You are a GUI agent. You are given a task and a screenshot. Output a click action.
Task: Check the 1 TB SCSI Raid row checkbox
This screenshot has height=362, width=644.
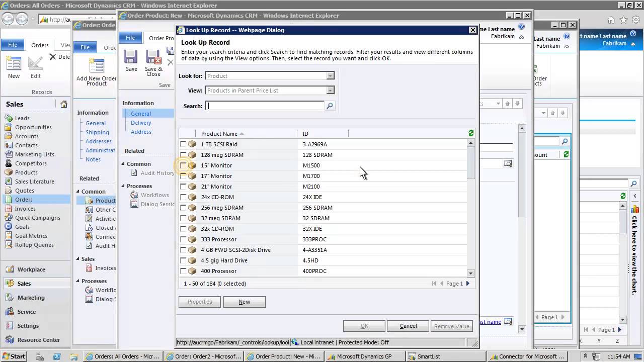183,144
